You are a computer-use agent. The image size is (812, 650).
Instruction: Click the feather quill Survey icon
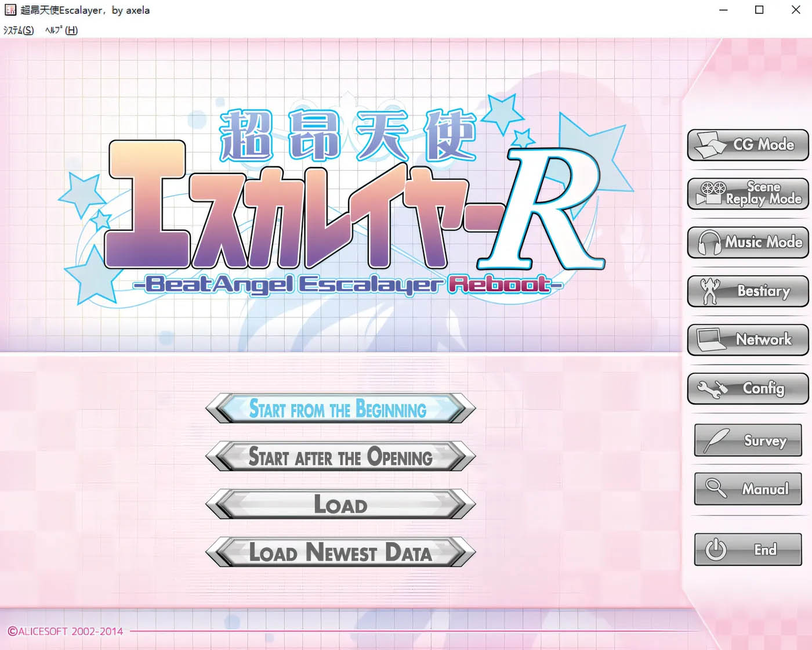tap(717, 440)
